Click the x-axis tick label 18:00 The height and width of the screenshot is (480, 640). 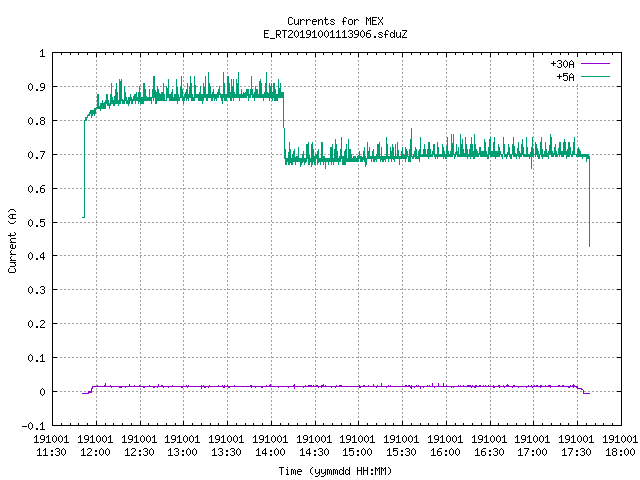click(620, 452)
